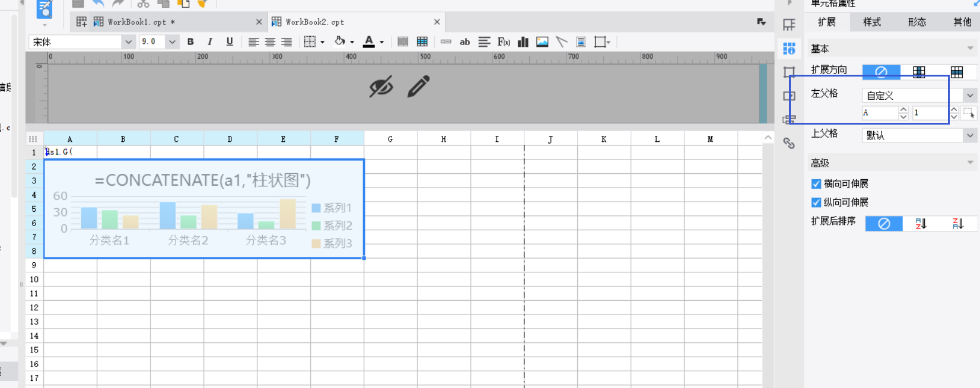Insert floating element
The image size is (980, 388).
[x=602, y=42]
